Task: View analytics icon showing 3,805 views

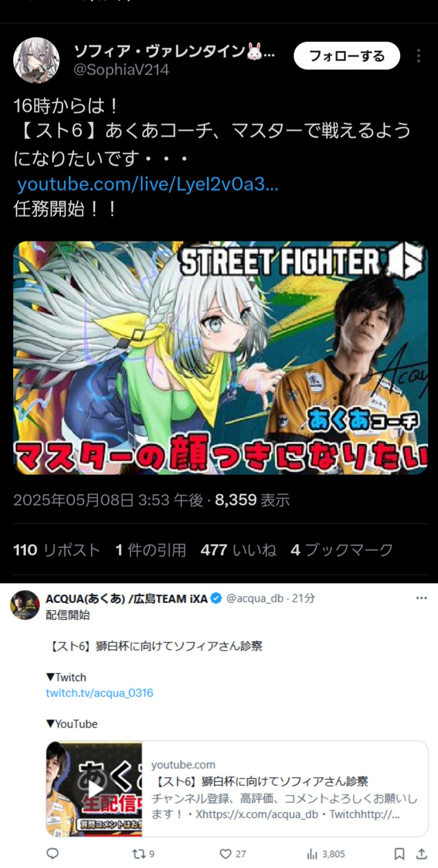Action: pyautogui.click(x=312, y=854)
